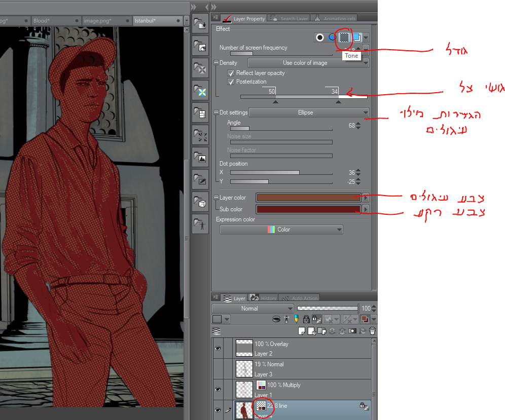Open the 3D material folder icon
The height and width of the screenshot is (420, 505).
click(x=201, y=202)
